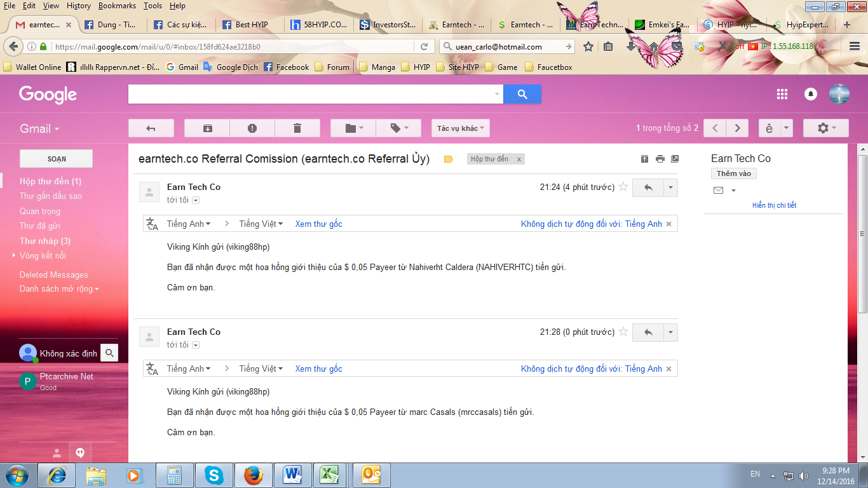Switch to the 58HYIP.CO tab
Screen dimensions: 868x488
click(319, 25)
